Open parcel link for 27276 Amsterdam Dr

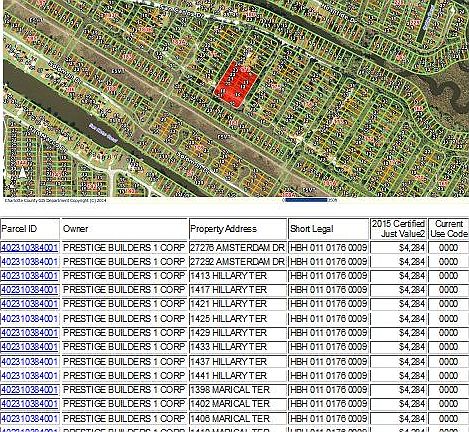[29, 248]
